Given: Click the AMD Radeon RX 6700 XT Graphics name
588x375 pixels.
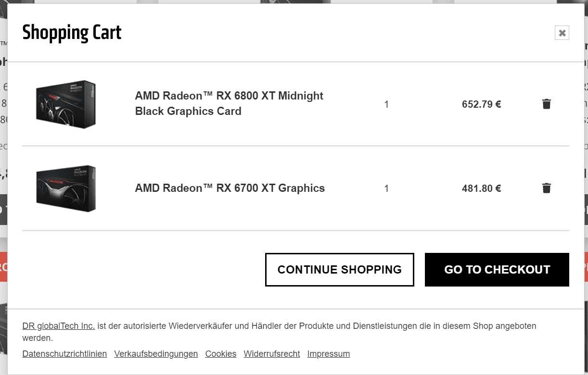Looking at the screenshot, I should click(x=230, y=188).
